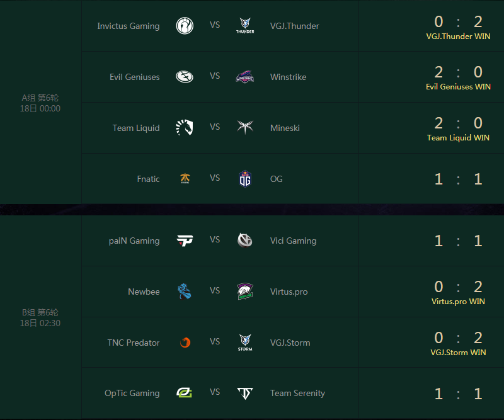
Task: Click the Team Liquid horse logo
Action: pos(185,127)
